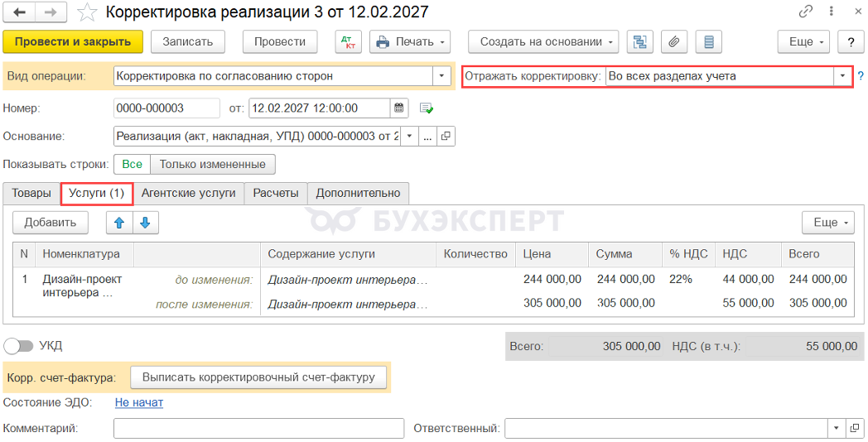The image size is (868, 442).
Task: Select 'Только измененные' rows filter
Action: [x=213, y=164]
